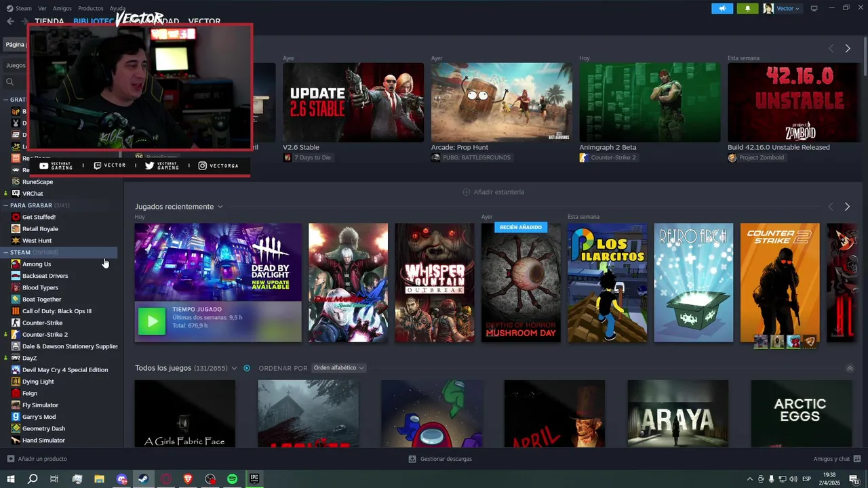Open the Devil May Cry 4 cover
The width and height of the screenshot is (868, 488).
(348, 283)
